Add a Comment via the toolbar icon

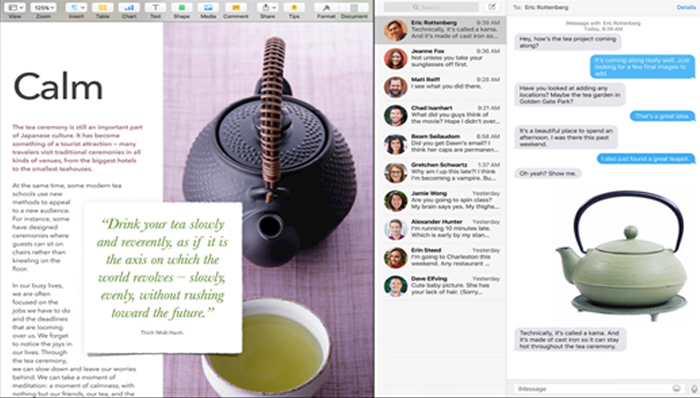pos(236,8)
